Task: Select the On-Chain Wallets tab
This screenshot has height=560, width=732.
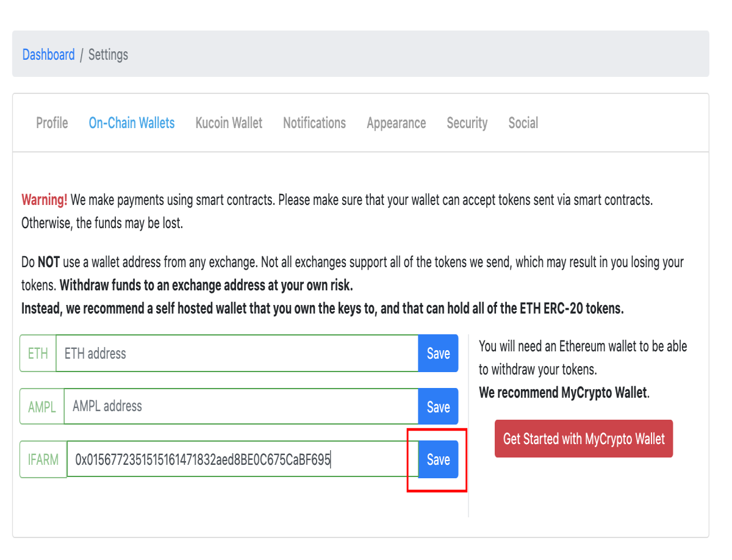Action: tap(132, 123)
